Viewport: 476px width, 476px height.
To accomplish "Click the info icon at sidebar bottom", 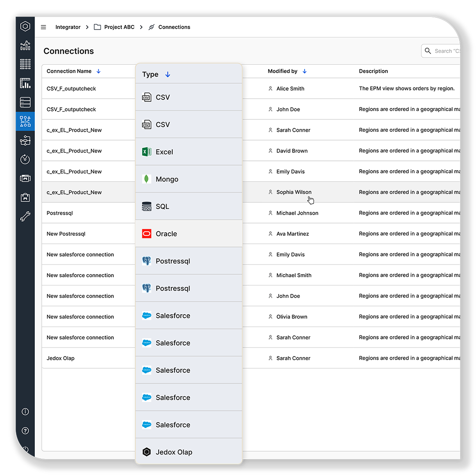I will click(25, 412).
